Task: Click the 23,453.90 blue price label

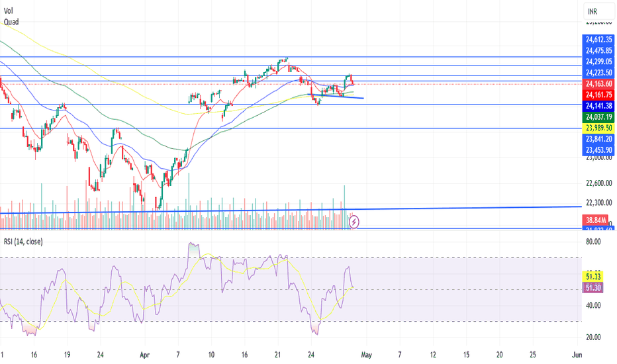Action: 598,150
